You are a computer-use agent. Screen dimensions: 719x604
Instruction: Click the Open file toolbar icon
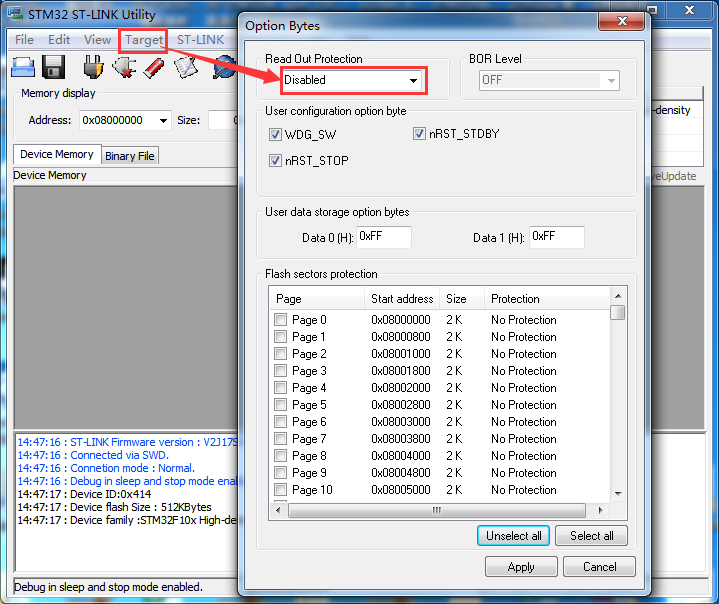[x=23, y=67]
